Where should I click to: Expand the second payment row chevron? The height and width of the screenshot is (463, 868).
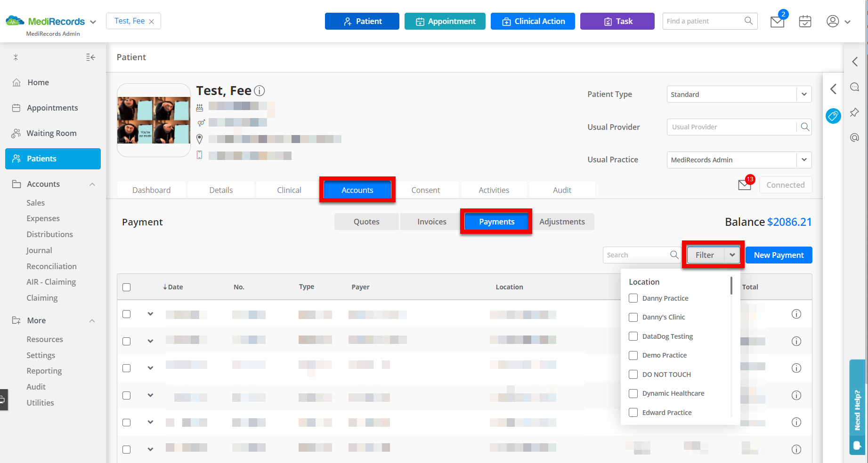(x=150, y=341)
